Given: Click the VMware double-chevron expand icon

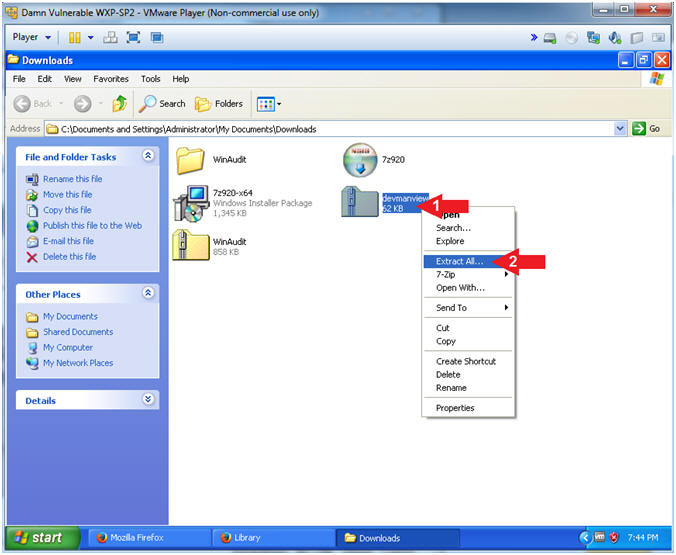Looking at the screenshot, I should tap(534, 38).
